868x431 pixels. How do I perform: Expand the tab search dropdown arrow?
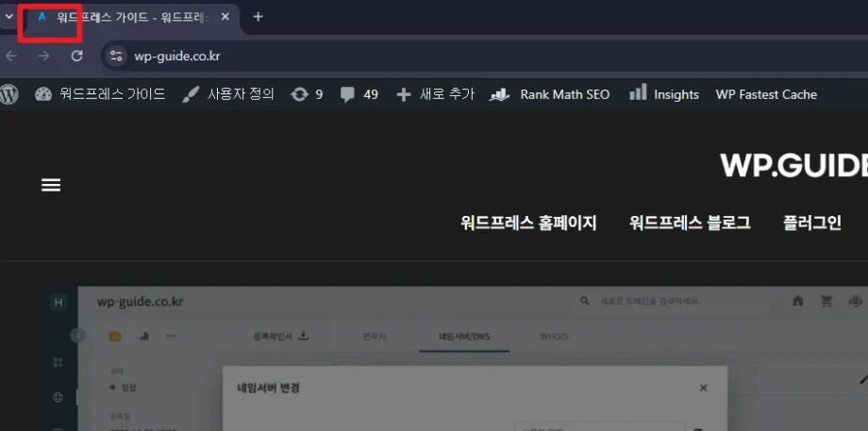(x=8, y=17)
